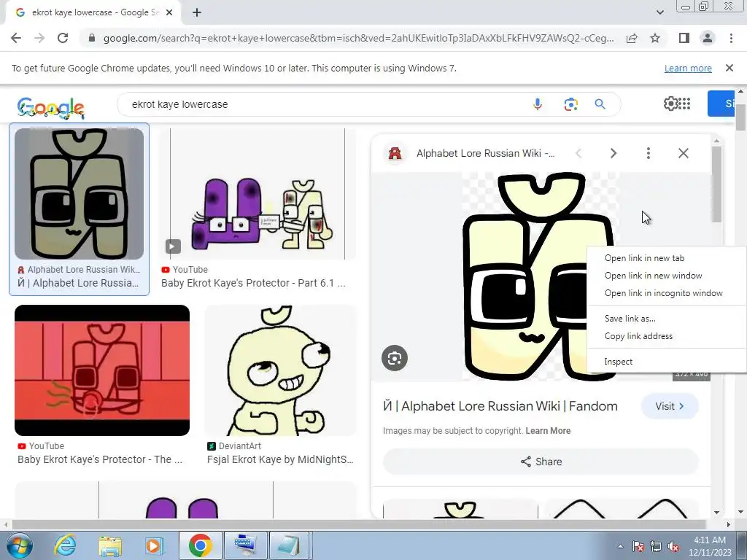Image resolution: width=747 pixels, height=560 pixels.
Task: Click the URL in address bar
Action: click(x=358, y=38)
